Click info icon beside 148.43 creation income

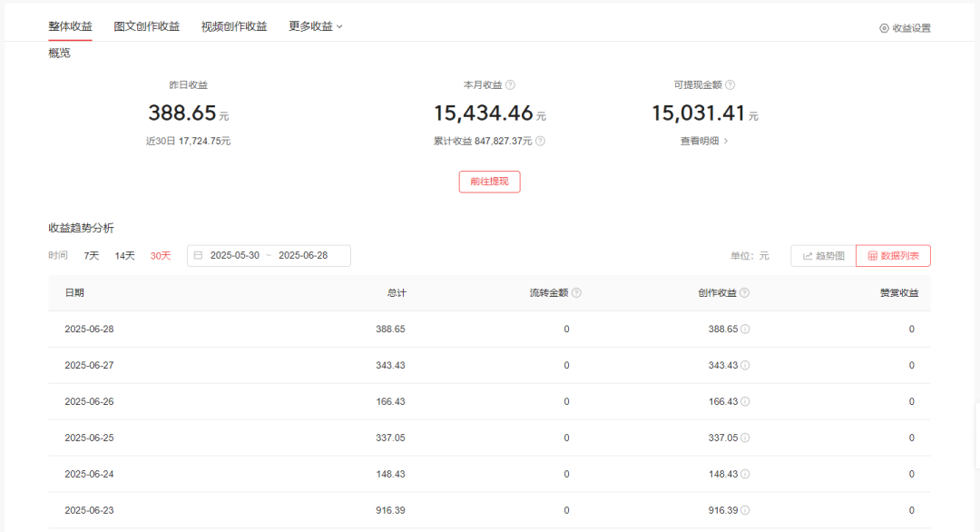click(745, 474)
